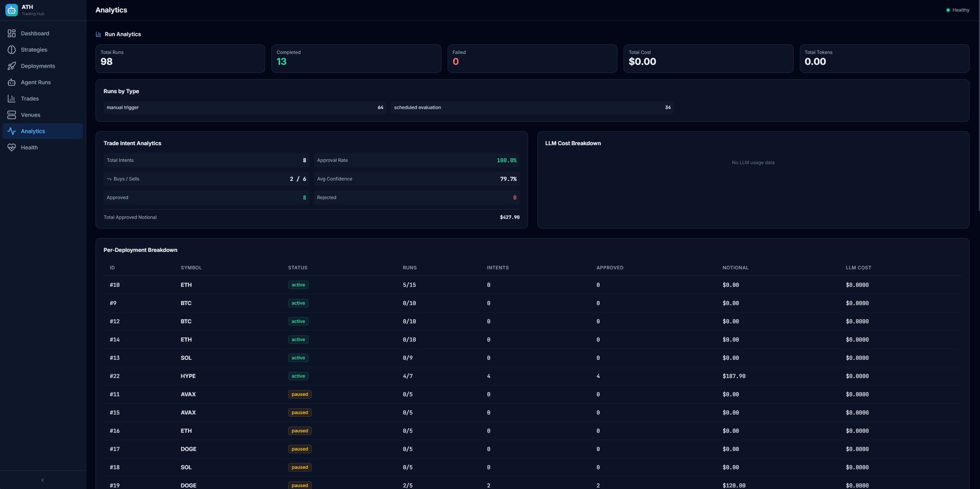Screen dimensions: 980x489
Task: Click the ATH Trading Hub logo
Action: coord(11,10)
